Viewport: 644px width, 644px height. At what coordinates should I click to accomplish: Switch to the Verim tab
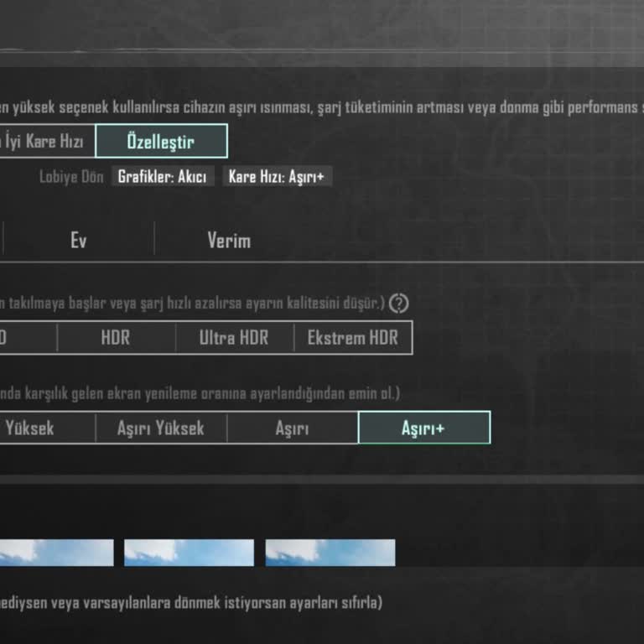pyautogui.click(x=229, y=241)
